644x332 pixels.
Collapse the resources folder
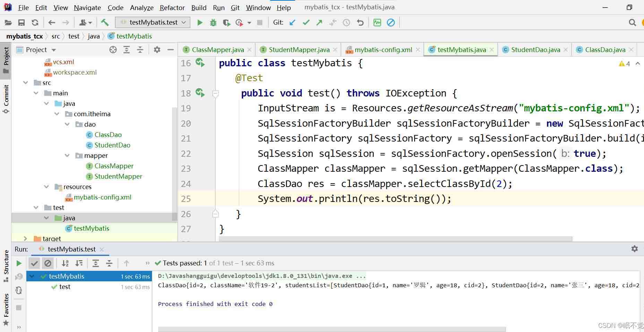pyautogui.click(x=46, y=187)
